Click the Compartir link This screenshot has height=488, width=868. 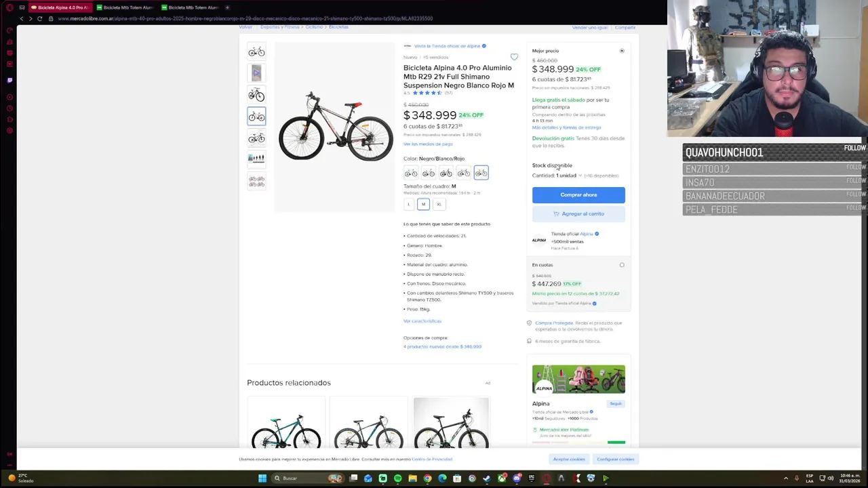[x=625, y=28]
